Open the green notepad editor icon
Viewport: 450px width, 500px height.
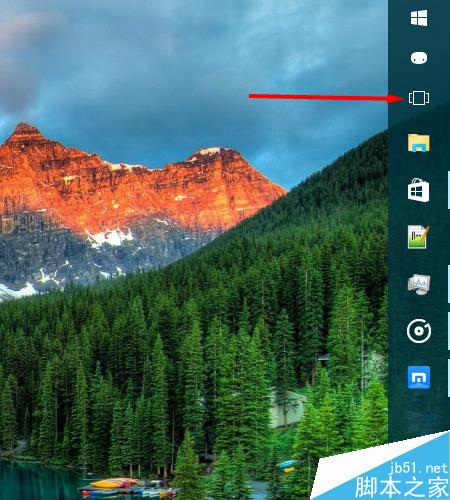(x=418, y=237)
